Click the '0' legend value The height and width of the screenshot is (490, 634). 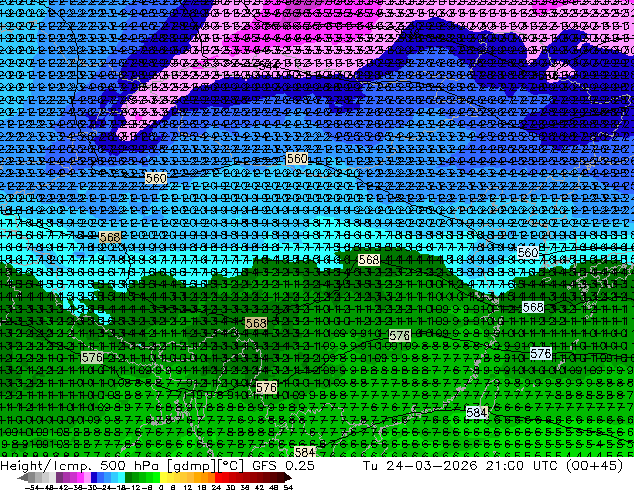(x=161, y=488)
